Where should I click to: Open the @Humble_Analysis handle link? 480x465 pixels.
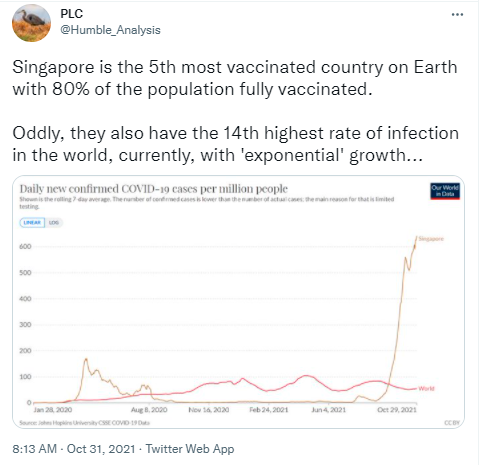[110, 30]
